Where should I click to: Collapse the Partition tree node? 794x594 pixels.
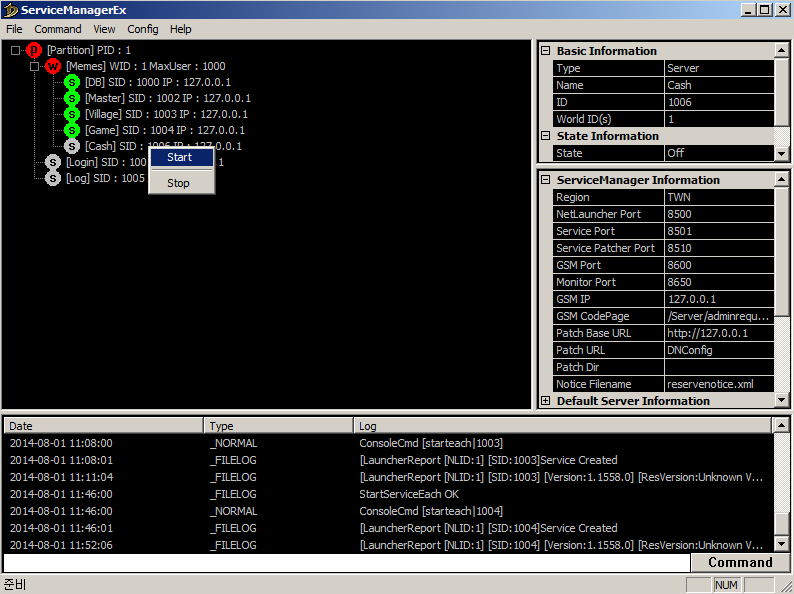coord(15,50)
